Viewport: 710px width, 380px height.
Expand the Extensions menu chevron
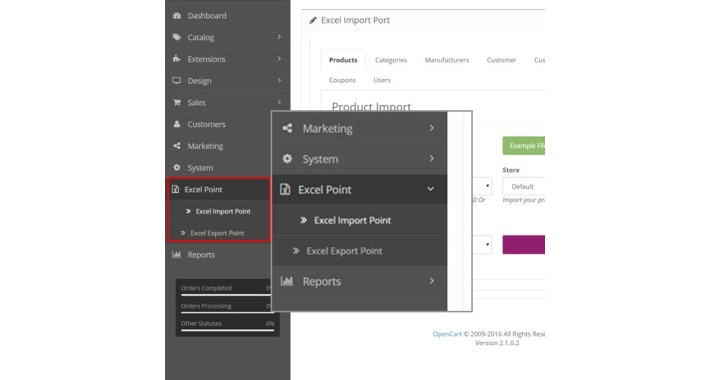click(x=279, y=59)
